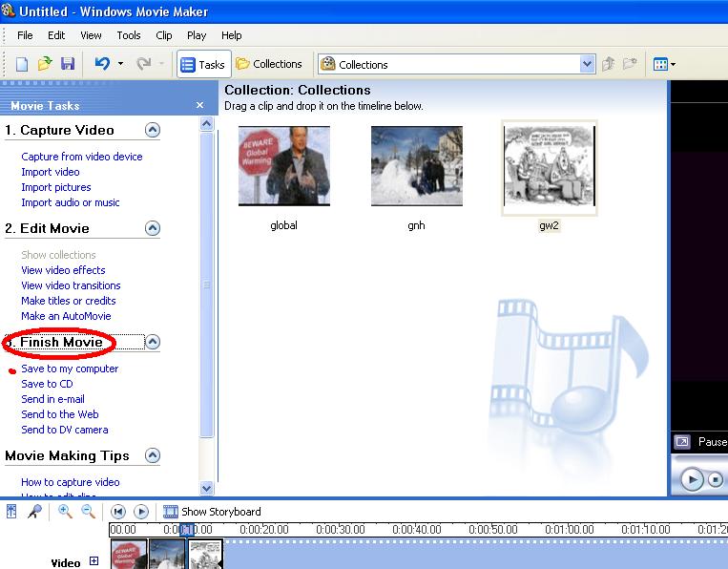The width and height of the screenshot is (728, 569).
Task: Click the Up One Level icon
Action: coord(608,64)
